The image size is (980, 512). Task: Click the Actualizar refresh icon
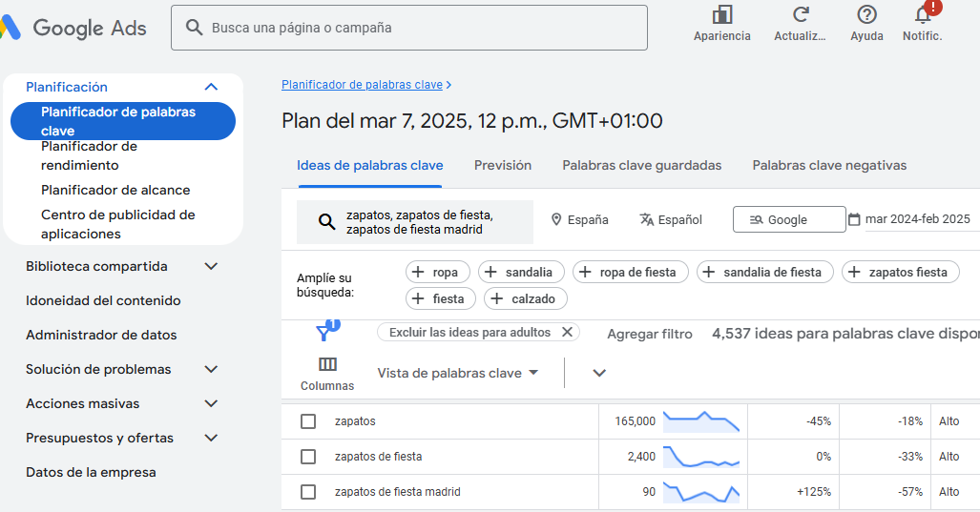pos(801,14)
